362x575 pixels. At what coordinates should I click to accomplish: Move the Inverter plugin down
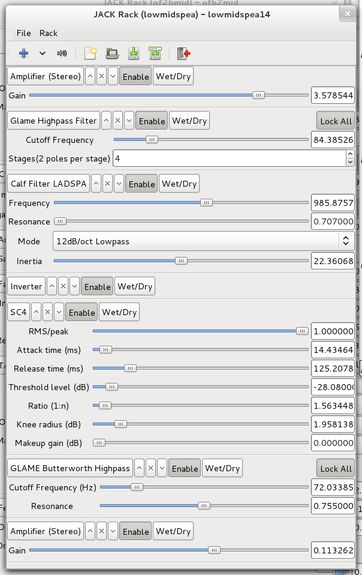pyautogui.click(x=75, y=286)
